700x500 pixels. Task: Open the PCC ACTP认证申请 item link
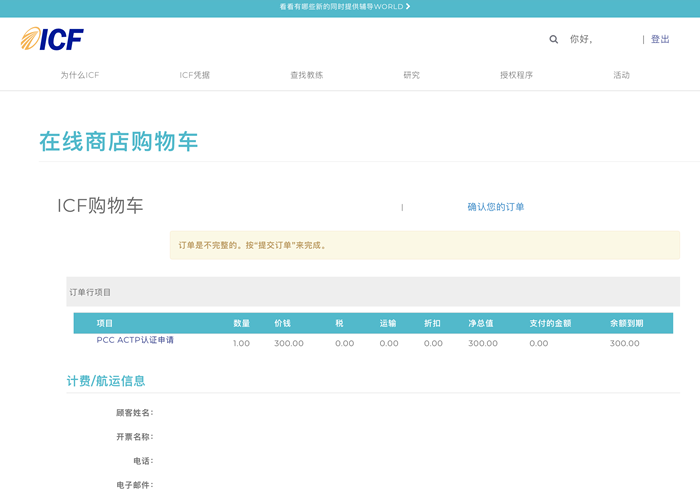[135, 340]
